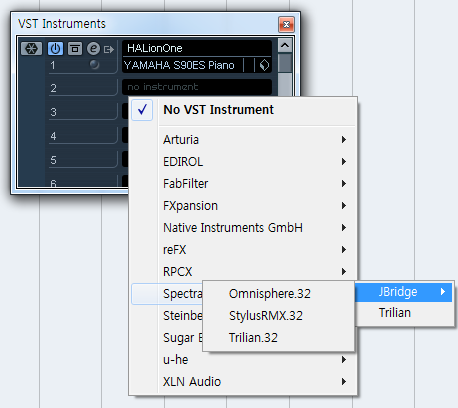This screenshot has height=408, width=458.
Task: Open the YAMAHA S90ES Piano preset field
Action: click(x=182, y=65)
